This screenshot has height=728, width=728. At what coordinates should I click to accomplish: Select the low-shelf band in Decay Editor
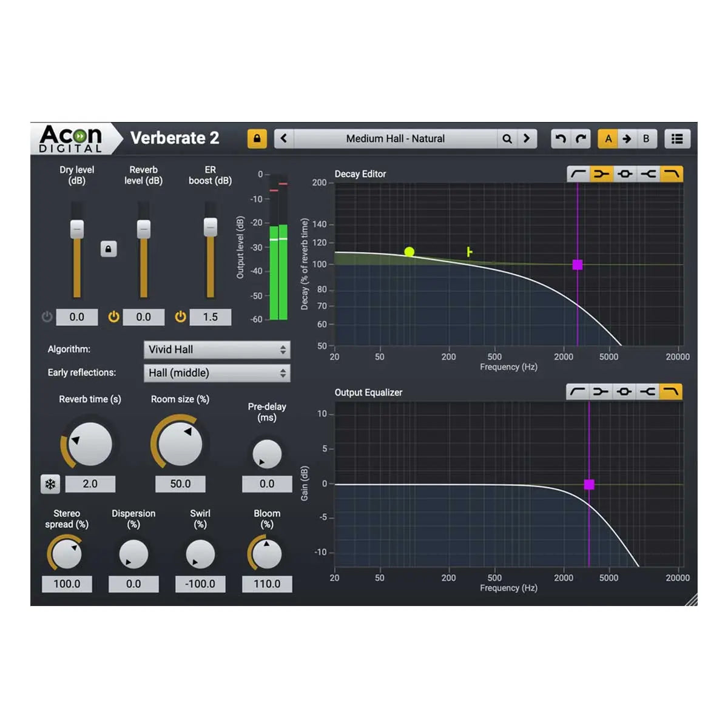coord(601,174)
